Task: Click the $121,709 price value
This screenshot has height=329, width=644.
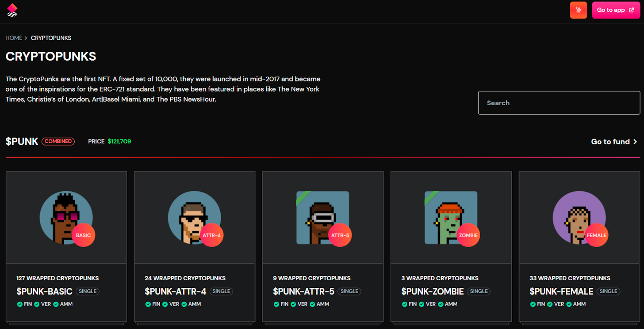Action: 119,142
